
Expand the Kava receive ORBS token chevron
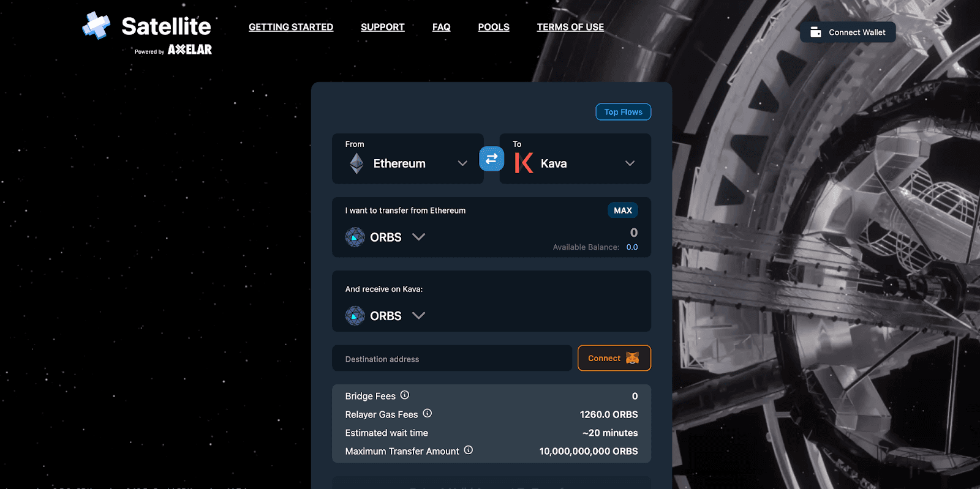tap(419, 316)
